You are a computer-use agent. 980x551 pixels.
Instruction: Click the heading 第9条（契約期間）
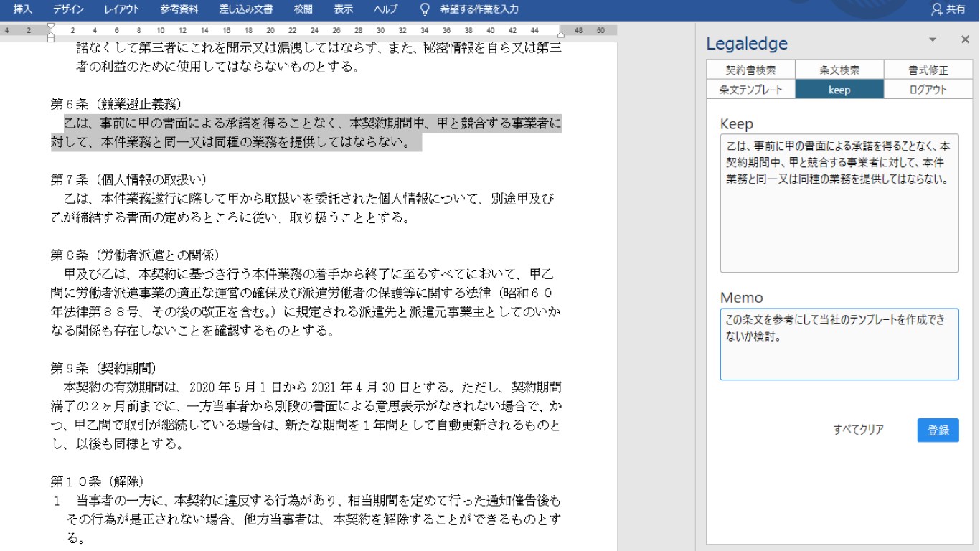pyautogui.click(x=103, y=369)
